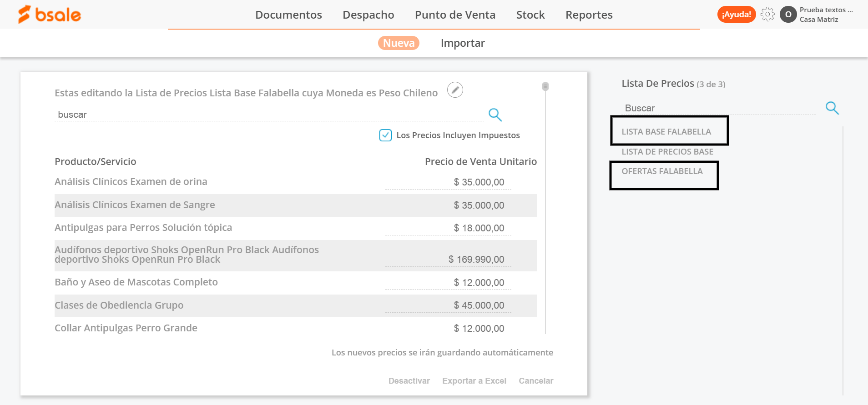This screenshot has height=405, width=868.
Task: Edit price for Collar Antipulgas Perro Grande
Action: pos(448,329)
